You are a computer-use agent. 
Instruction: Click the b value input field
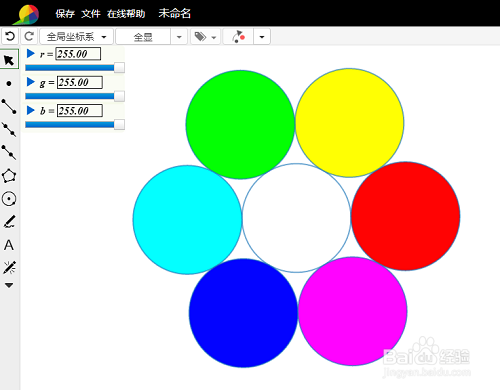pos(80,111)
